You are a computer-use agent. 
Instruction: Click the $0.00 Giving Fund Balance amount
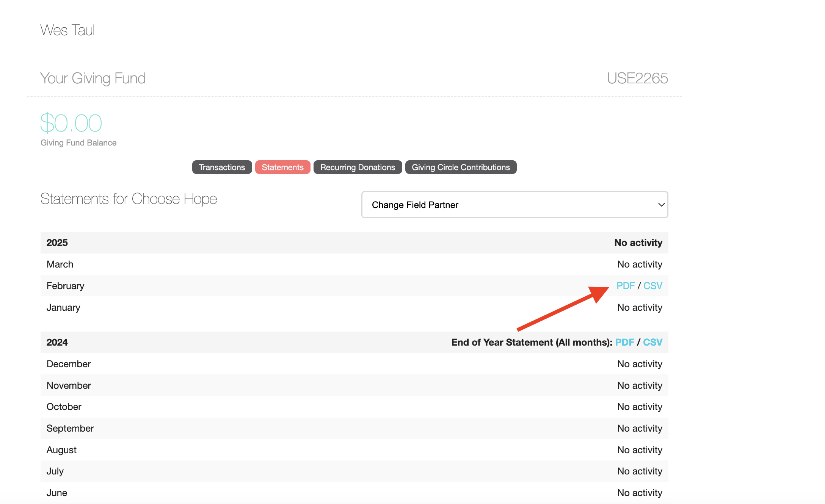[71, 123]
